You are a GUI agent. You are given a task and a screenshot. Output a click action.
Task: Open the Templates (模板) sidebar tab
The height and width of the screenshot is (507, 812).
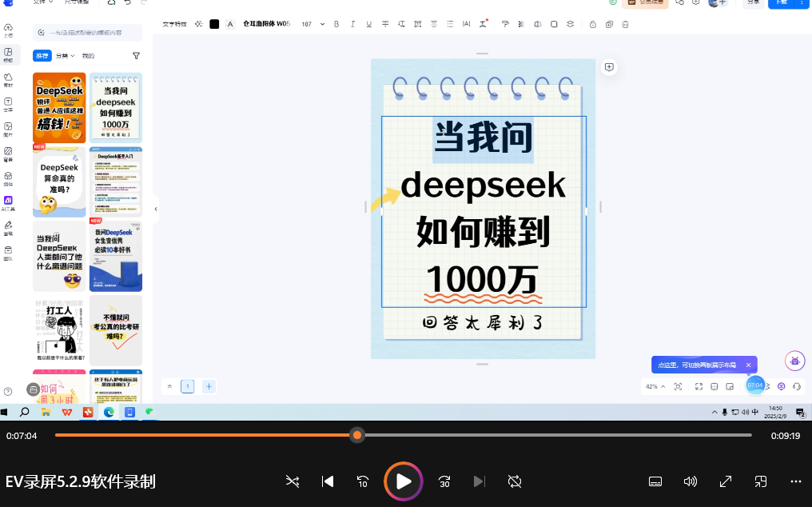8,54
